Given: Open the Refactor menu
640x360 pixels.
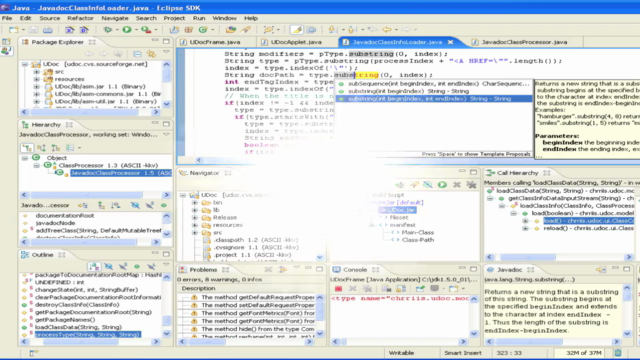Looking at the screenshot, I should [80, 18].
